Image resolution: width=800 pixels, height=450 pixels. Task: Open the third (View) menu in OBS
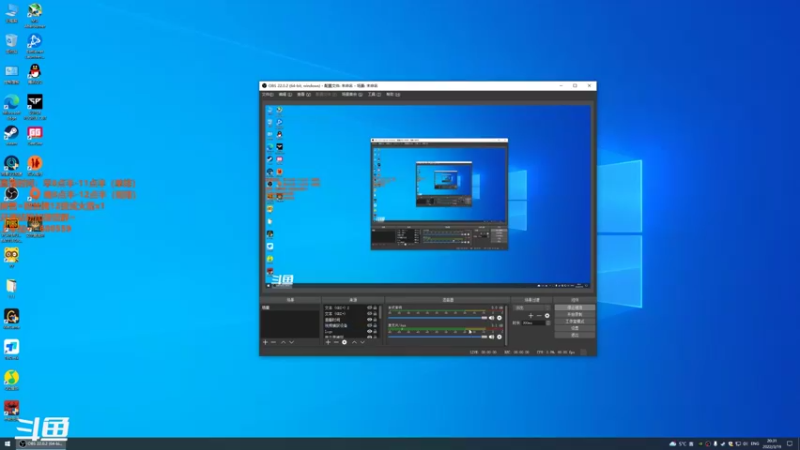click(304, 94)
